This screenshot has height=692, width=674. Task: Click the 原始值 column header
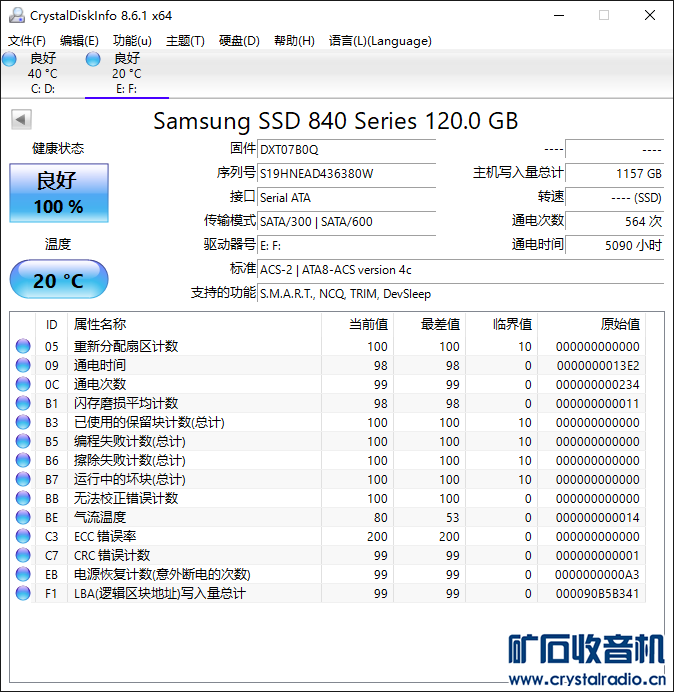(x=591, y=324)
